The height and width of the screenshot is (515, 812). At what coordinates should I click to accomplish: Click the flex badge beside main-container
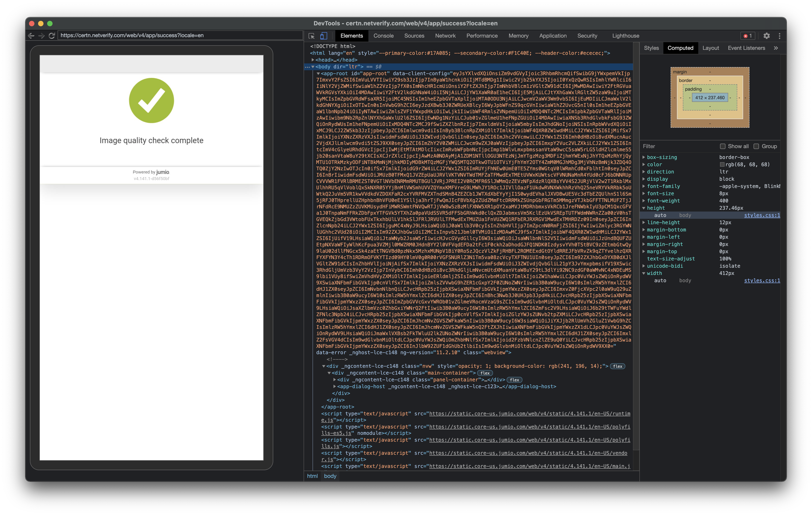[x=485, y=373]
